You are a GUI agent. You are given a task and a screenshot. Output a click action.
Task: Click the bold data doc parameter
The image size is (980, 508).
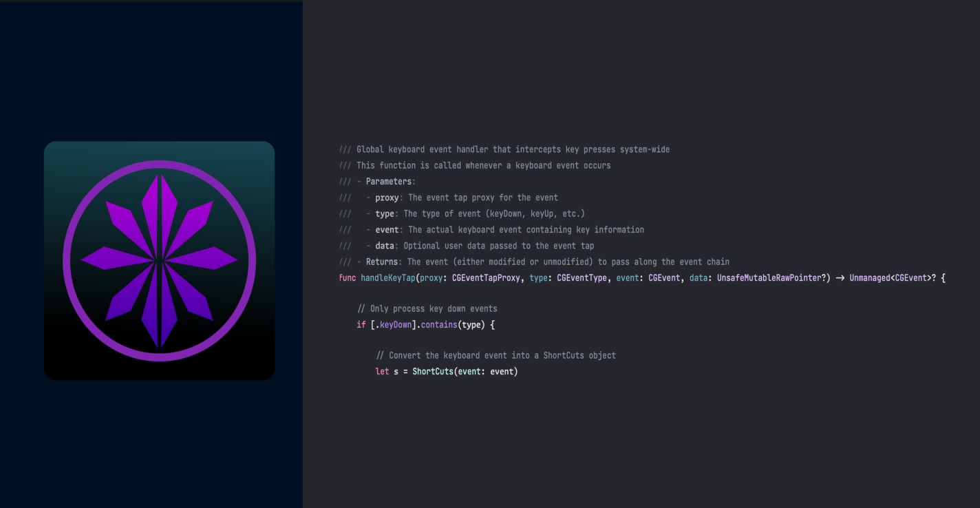tap(385, 246)
